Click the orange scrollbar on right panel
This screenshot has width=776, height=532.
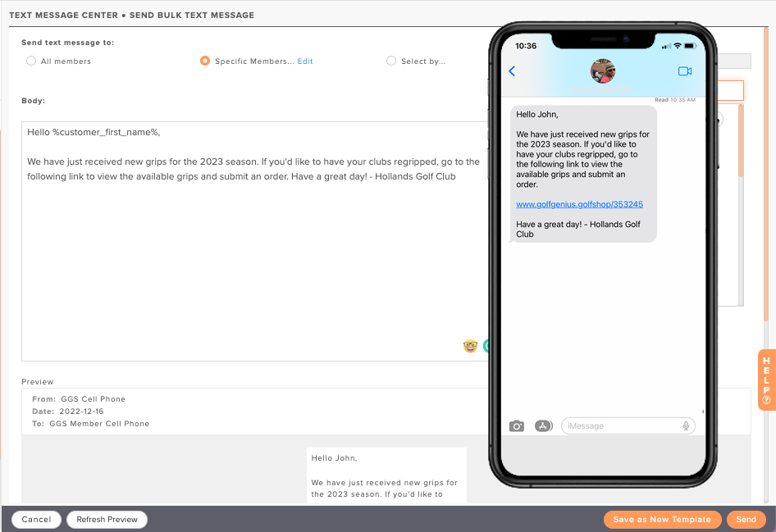pyautogui.click(x=741, y=141)
